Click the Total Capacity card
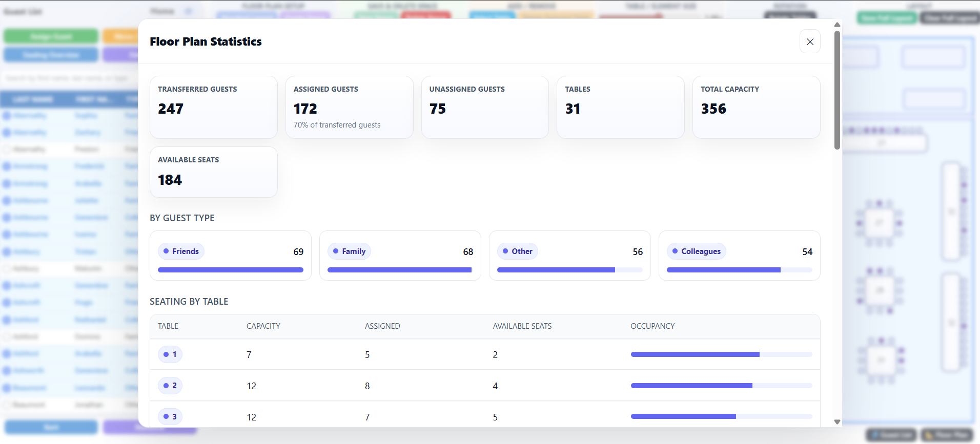 [756, 107]
